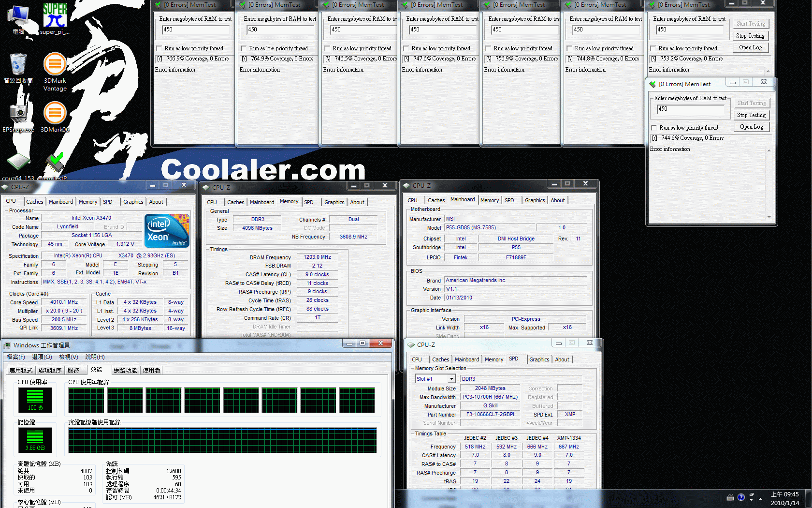Open Graphics tab in the CPU-Z Mainboard window
Image resolution: width=812 pixels, height=508 pixels.
point(535,200)
